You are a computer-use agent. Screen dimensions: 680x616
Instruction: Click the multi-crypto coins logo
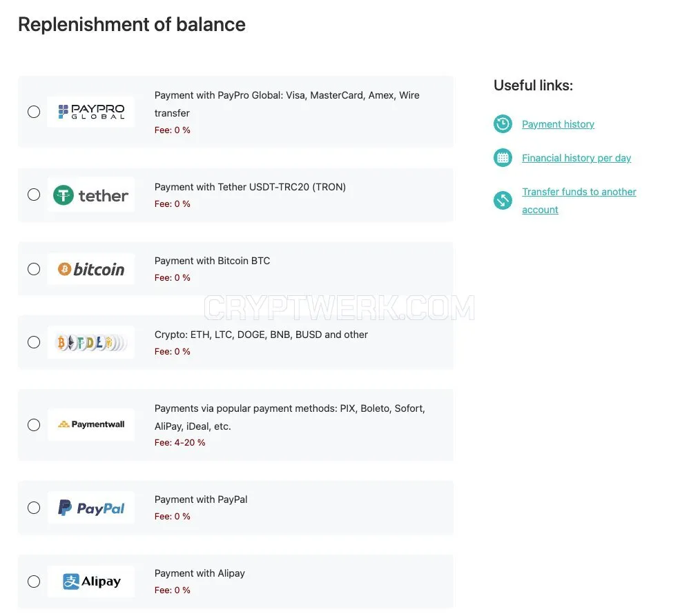pyautogui.click(x=91, y=343)
